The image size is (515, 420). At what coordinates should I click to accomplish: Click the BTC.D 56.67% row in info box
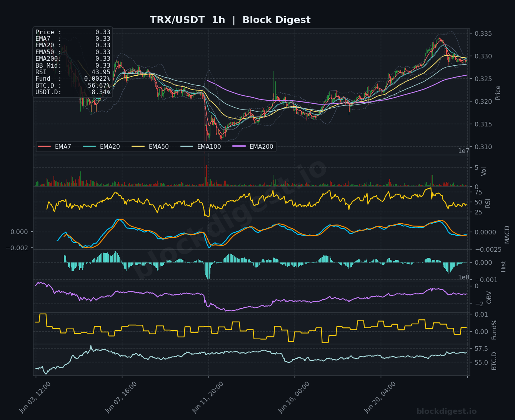coord(73,85)
